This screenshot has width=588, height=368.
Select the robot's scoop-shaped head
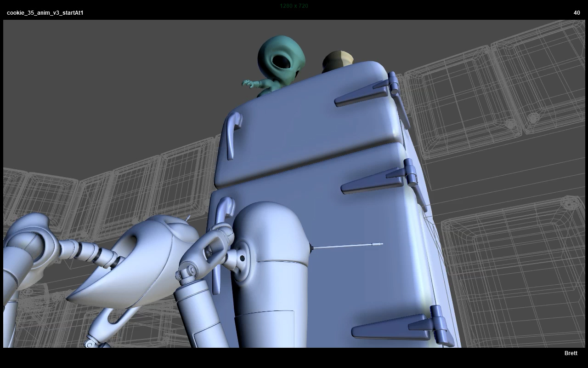point(138,262)
